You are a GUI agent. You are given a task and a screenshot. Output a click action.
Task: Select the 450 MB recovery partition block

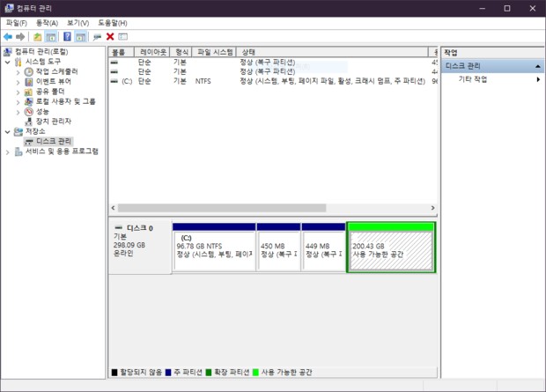[x=278, y=248]
